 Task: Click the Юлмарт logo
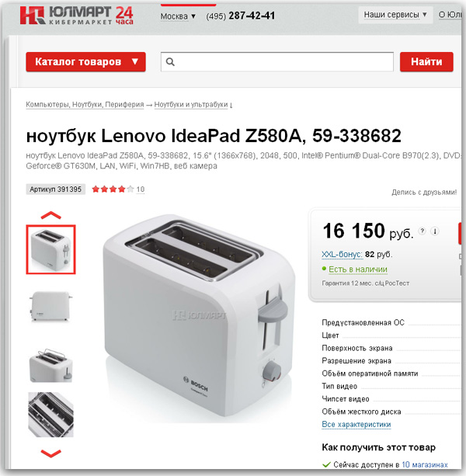[x=77, y=16]
